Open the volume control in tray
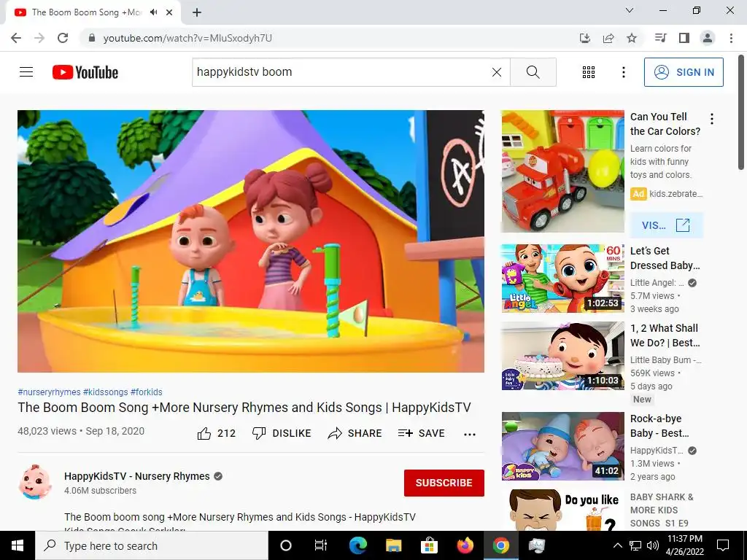 653,545
